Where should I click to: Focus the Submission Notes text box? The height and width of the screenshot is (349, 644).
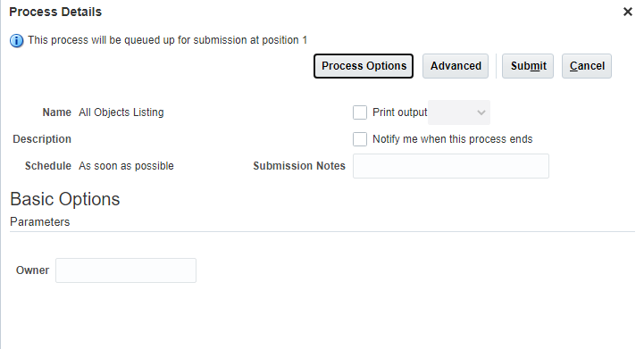pyautogui.click(x=451, y=166)
